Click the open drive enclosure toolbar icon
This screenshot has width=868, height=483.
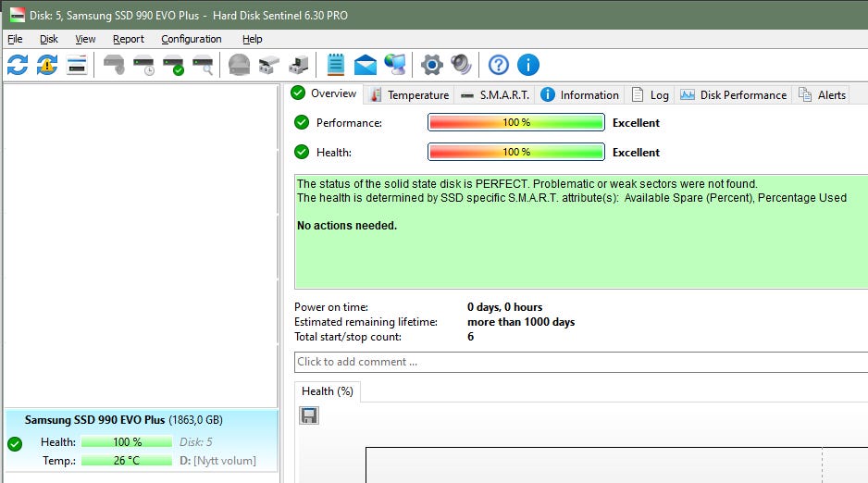coord(269,65)
